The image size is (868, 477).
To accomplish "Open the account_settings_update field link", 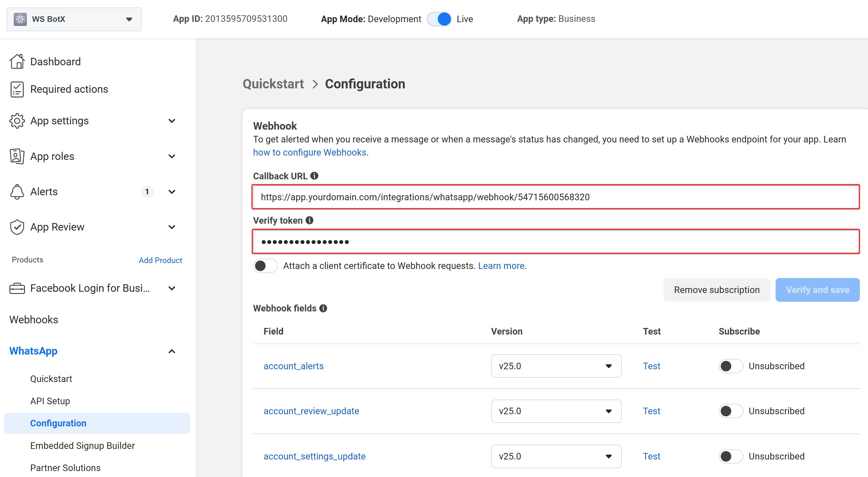I will pyautogui.click(x=314, y=456).
